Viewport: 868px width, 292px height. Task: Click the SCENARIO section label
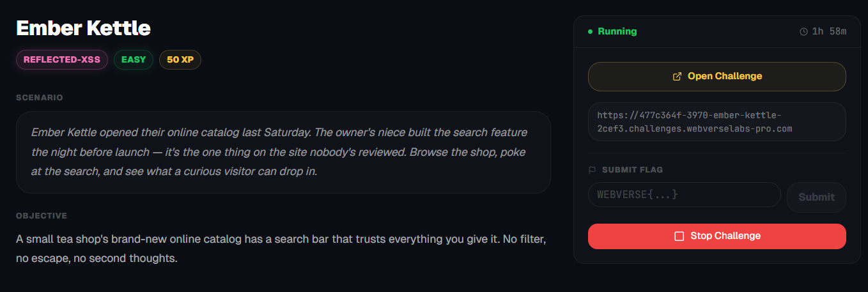pos(40,98)
